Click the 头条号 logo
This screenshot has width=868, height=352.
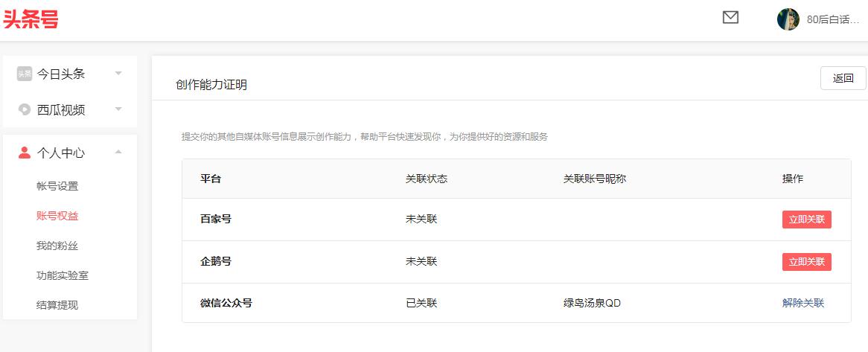31,19
